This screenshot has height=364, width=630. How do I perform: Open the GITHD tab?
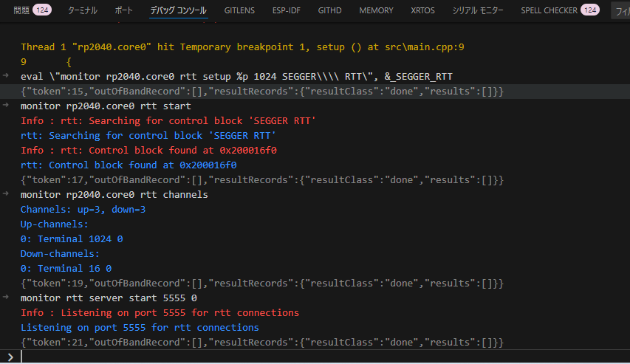coord(330,10)
